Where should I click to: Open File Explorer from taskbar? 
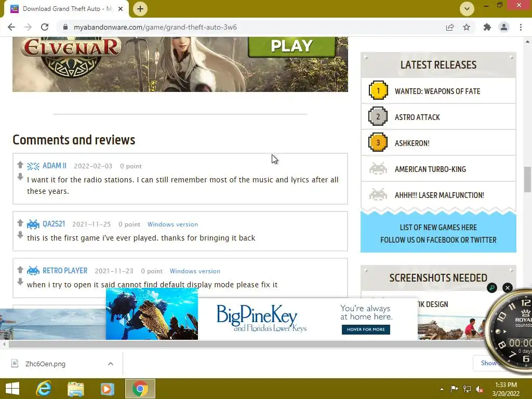76,389
